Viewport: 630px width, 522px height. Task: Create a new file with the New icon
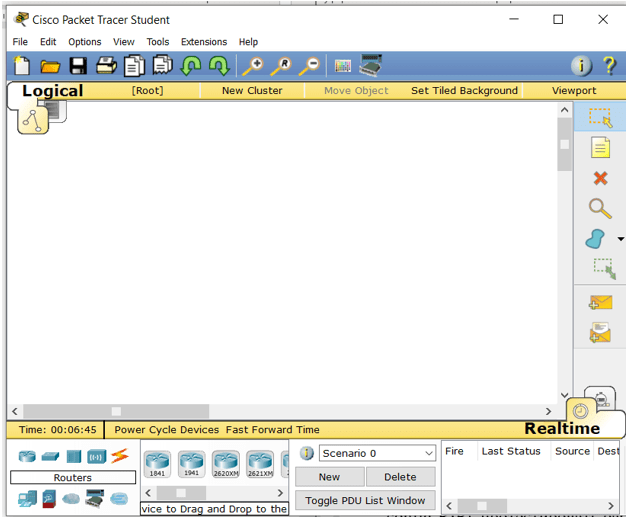[22, 65]
